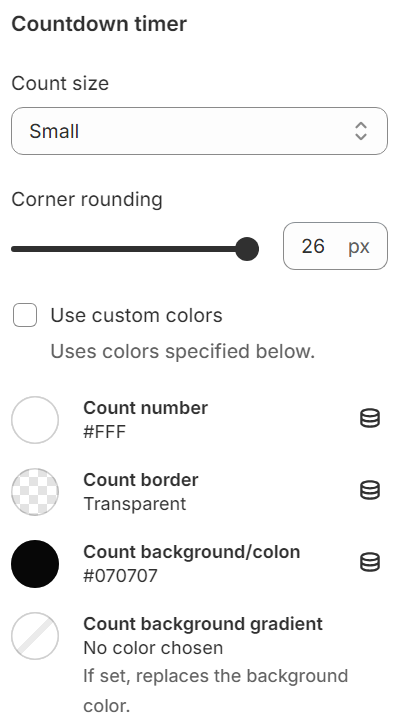
Task: Connect dynamic source for Count border
Action: pos(370,490)
